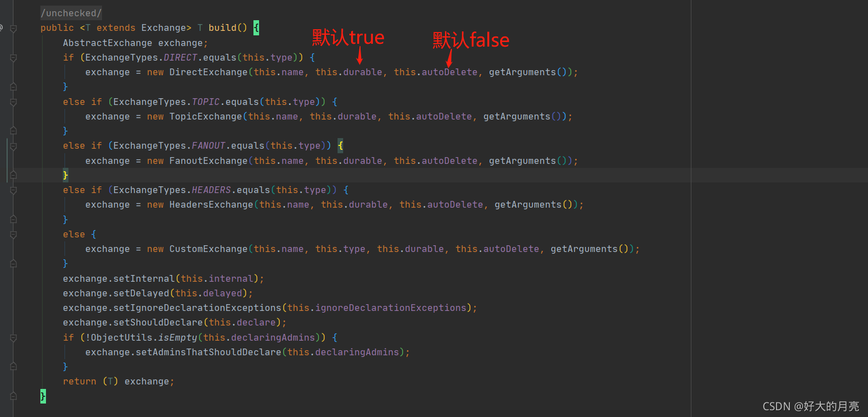
Task: Click 'durable' in the DirectExchange line
Action: tap(363, 72)
